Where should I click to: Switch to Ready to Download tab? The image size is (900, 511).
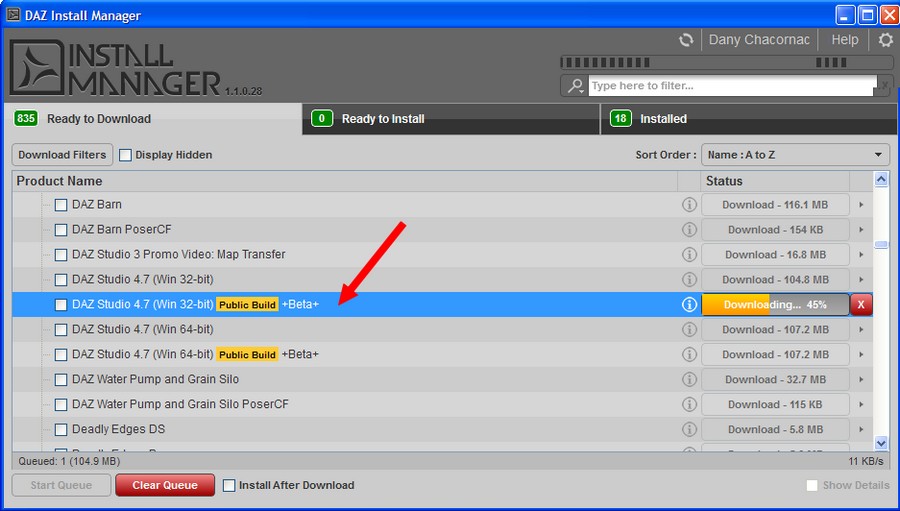(x=153, y=119)
